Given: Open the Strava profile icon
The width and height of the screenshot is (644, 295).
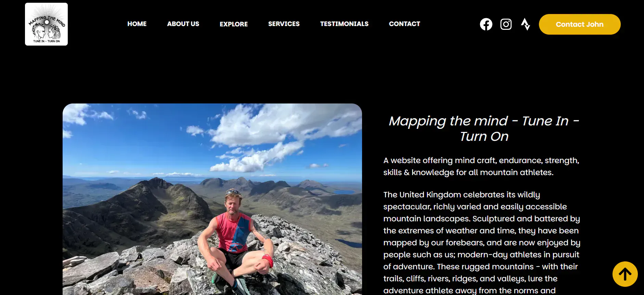Looking at the screenshot, I should (525, 24).
